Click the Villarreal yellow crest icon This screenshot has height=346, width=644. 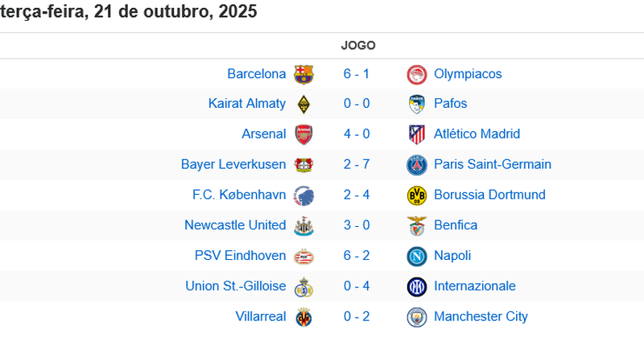tap(303, 316)
